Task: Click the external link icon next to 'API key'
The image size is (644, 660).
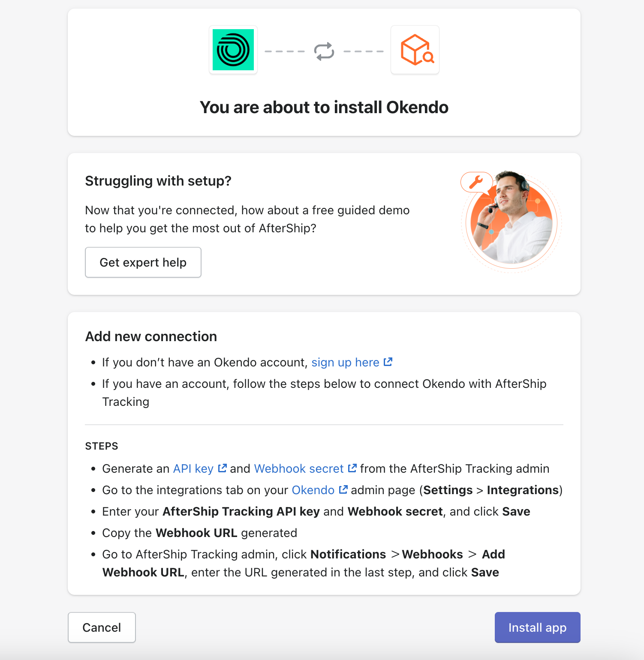Action: click(x=222, y=468)
